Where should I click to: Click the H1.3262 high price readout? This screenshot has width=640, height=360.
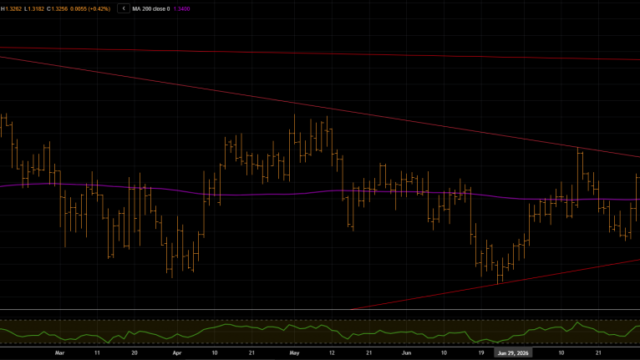(11, 9)
